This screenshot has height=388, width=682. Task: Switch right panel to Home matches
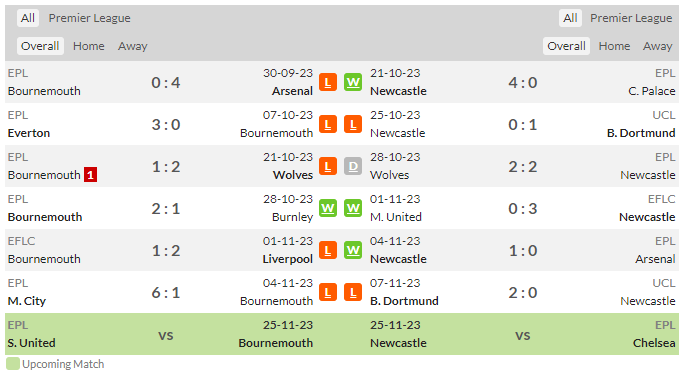pos(614,46)
